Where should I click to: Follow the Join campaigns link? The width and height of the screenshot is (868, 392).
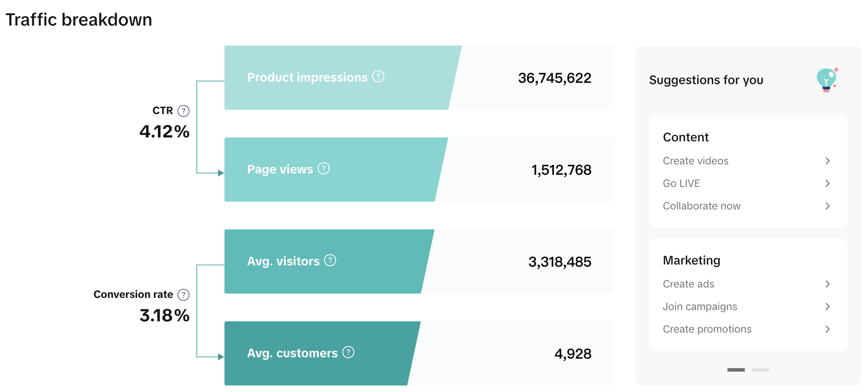pos(700,307)
